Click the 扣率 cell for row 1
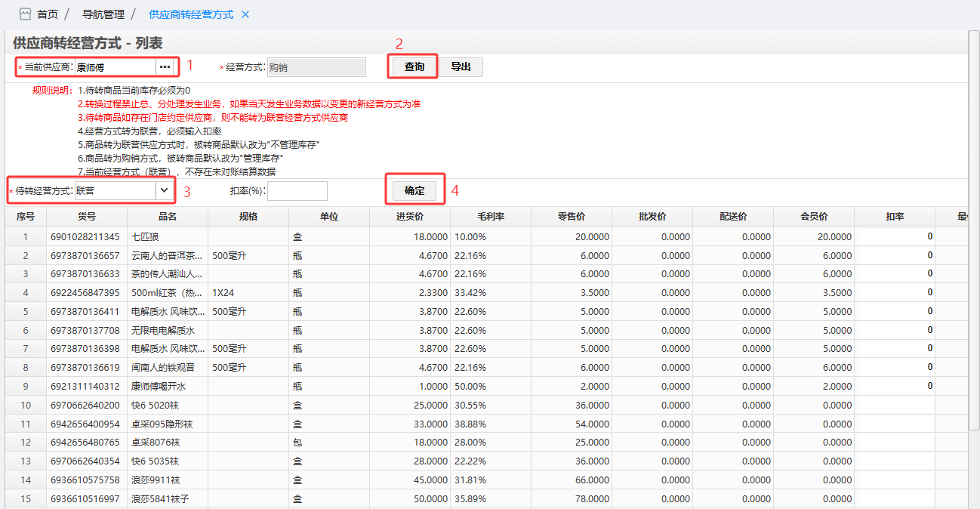Image resolution: width=980 pixels, height=509 pixels. [x=894, y=237]
